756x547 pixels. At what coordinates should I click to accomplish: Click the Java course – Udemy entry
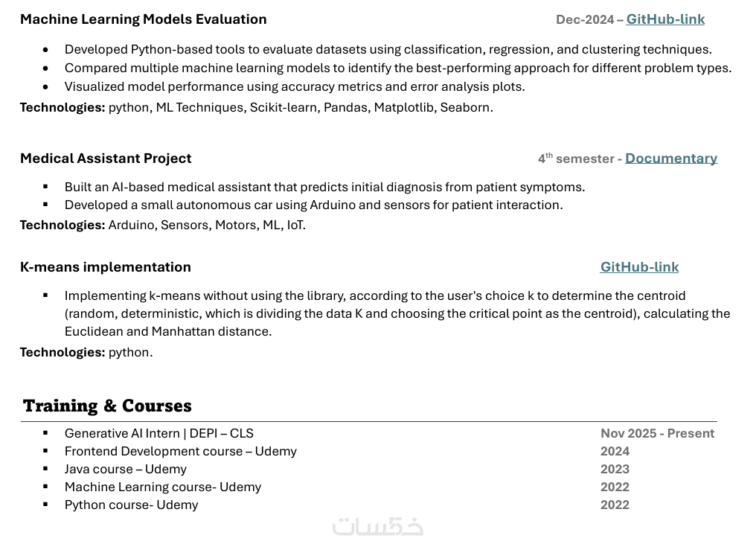(x=125, y=469)
